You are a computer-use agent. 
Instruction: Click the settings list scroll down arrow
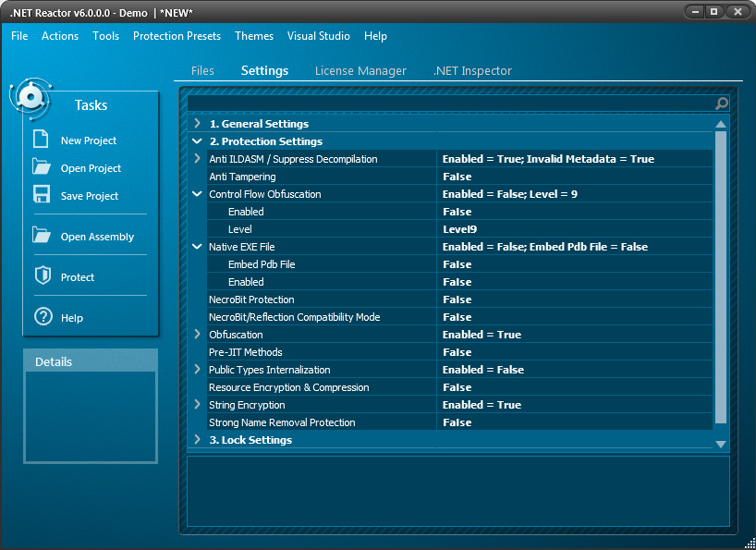click(721, 445)
